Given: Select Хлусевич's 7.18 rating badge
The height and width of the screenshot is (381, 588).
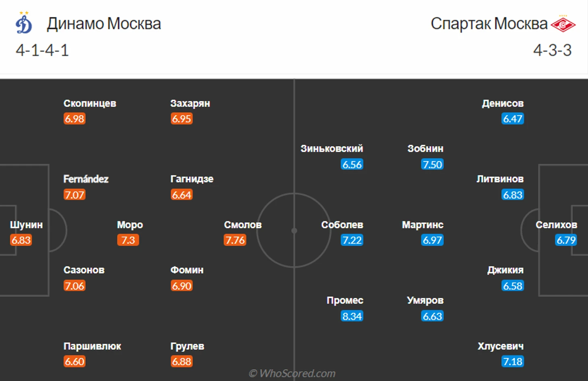Looking at the screenshot, I should [513, 362].
